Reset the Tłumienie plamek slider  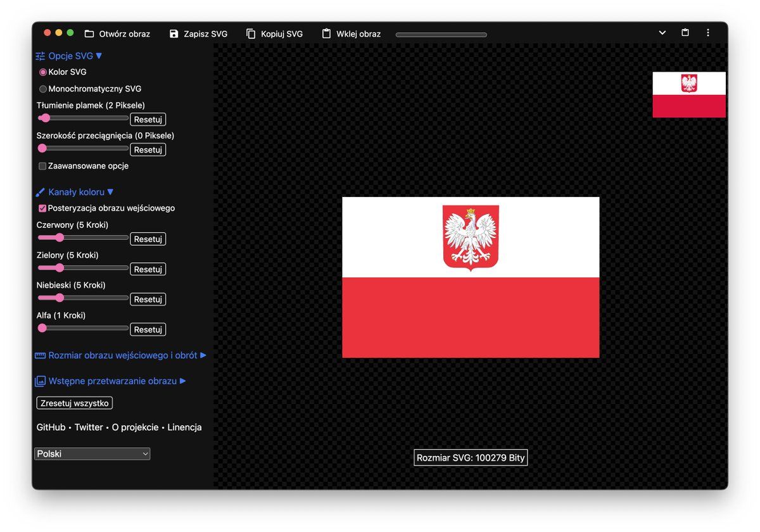point(148,119)
